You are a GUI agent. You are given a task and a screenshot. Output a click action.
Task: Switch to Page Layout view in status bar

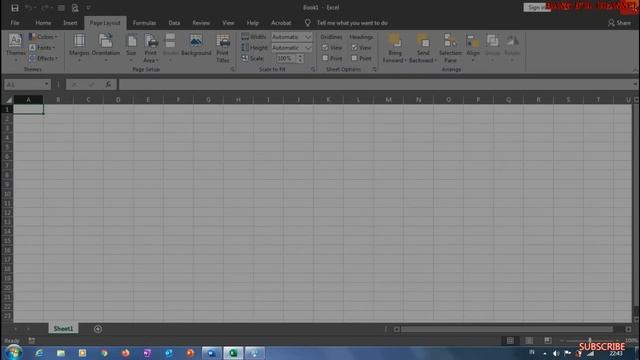pos(529,340)
